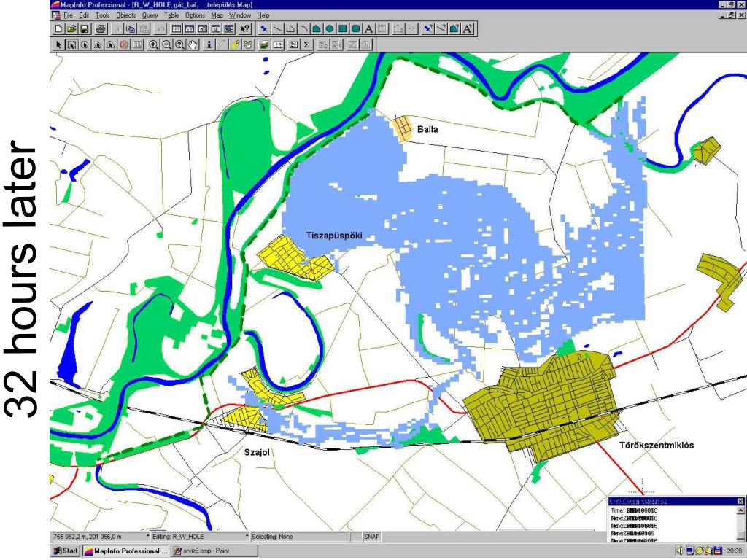Show Statistics with the sigma icon
The height and width of the screenshot is (560, 747).
[306, 44]
